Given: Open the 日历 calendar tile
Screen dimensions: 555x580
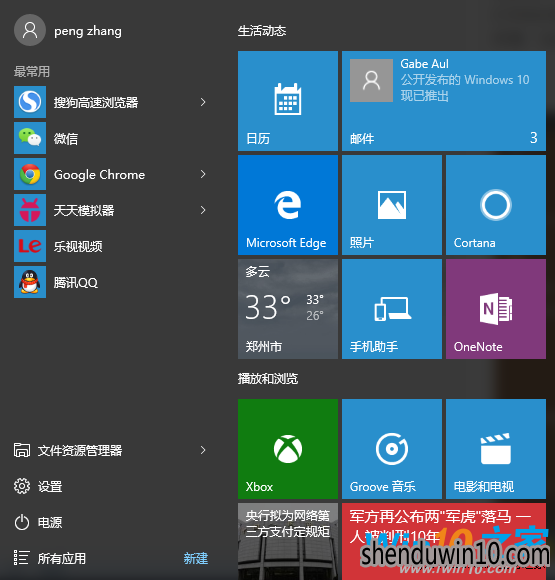Looking at the screenshot, I should pos(288,101).
